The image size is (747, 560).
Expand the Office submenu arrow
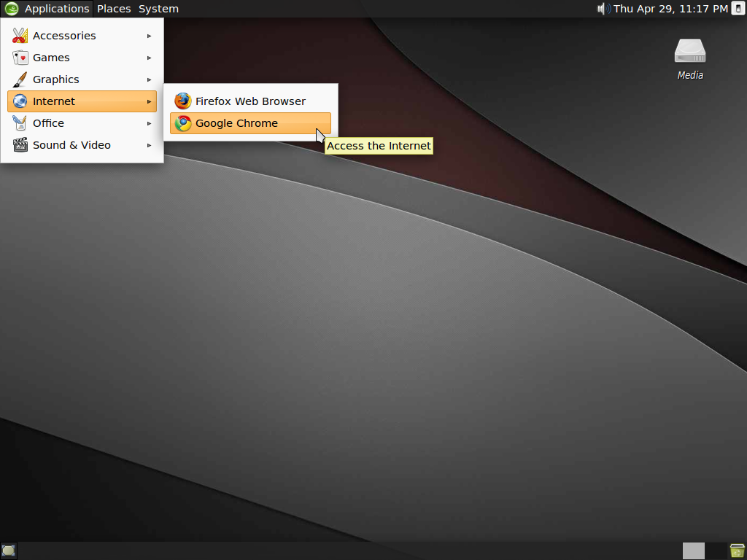(x=149, y=123)
